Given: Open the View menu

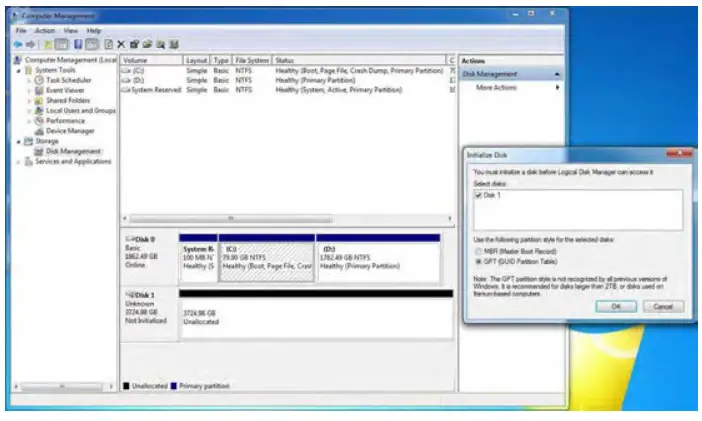Looking at the screenshot, I should pos(70,31).
